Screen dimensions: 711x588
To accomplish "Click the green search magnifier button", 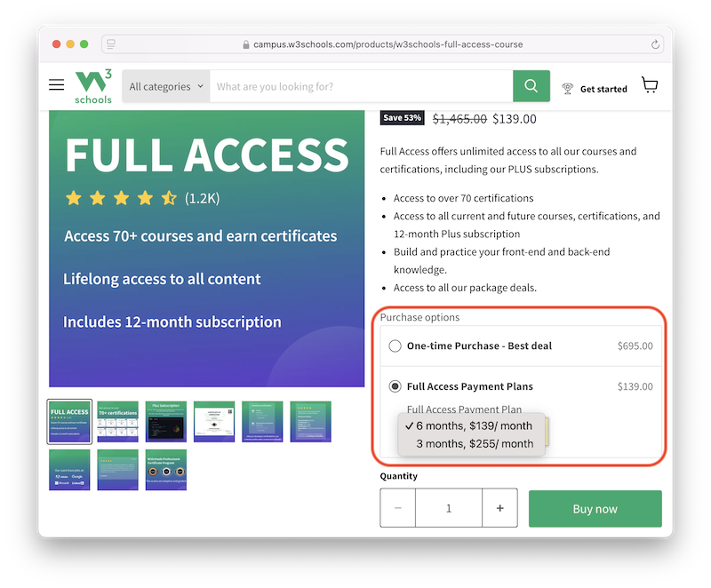I will pyautogui.click(x=531, y=85).
